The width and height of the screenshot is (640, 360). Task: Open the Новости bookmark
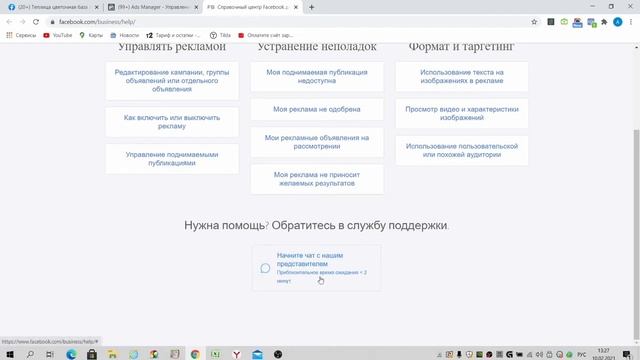124,36
